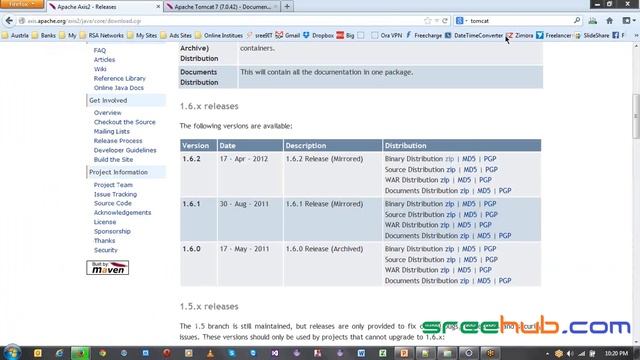Open the Online Institues bookmarks folder
This screenshot has height=360, width=640.
tap(219, 36)
